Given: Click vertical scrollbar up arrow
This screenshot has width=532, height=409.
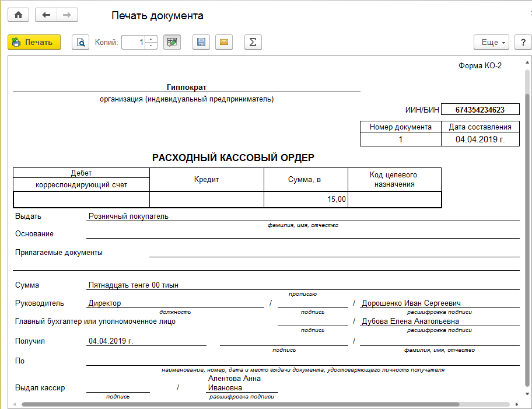Looking at the screenshot, I should coord(527,63).
